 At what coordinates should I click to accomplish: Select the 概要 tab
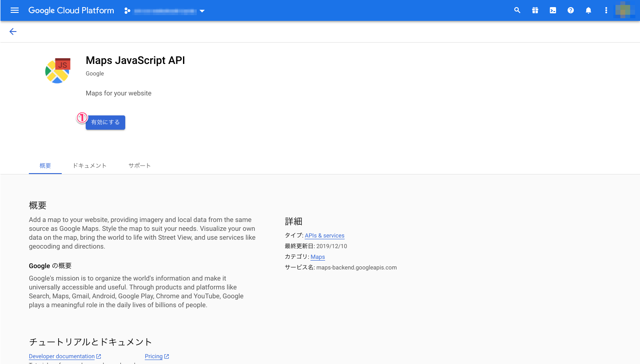[45, 166]
